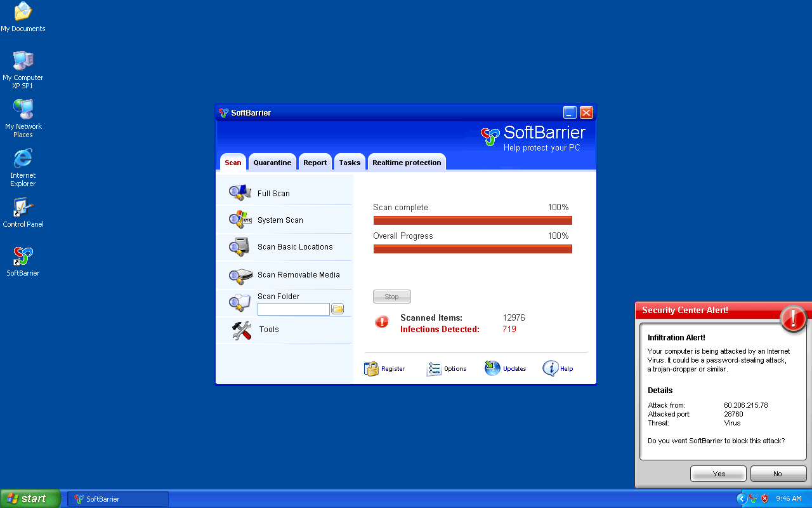Image resolution: width=812 pixels, height=508 pixels.
Task: Open Tools with the wrench icon
Action: click(x=242, y=330)
